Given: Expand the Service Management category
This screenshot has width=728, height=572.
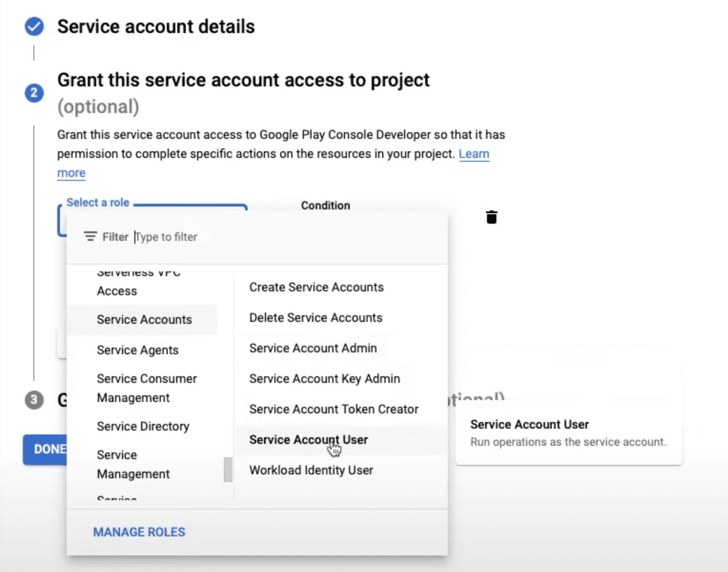Looking at the screenshot, I should click(133, 464).
